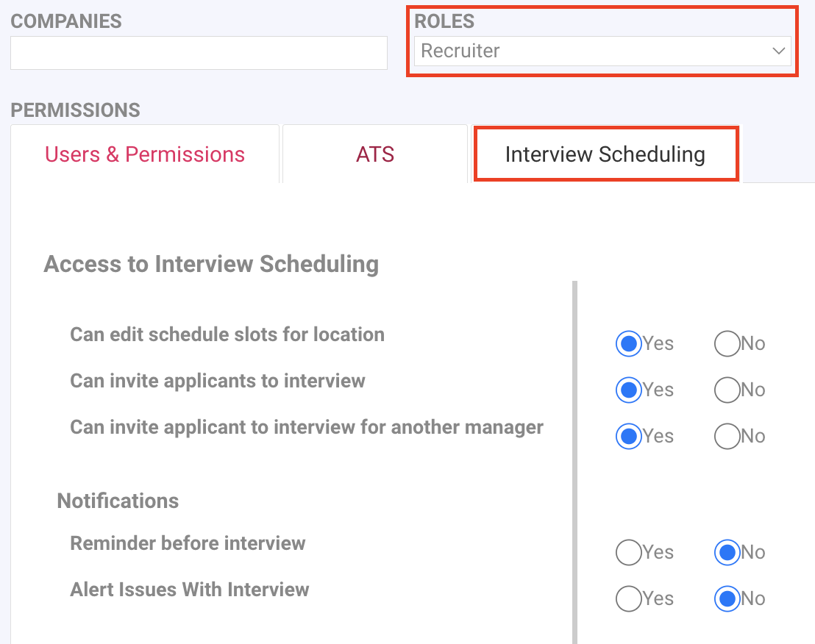Viewport: 815px width, 644px height.
Task: Open the Roles dropdown showing Recruiter
Action: tap(588, 51)
